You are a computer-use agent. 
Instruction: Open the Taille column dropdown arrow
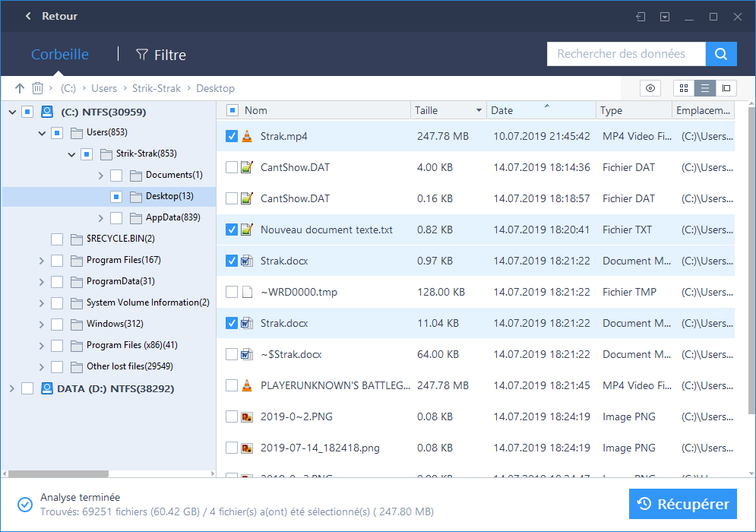click(479, 110)
